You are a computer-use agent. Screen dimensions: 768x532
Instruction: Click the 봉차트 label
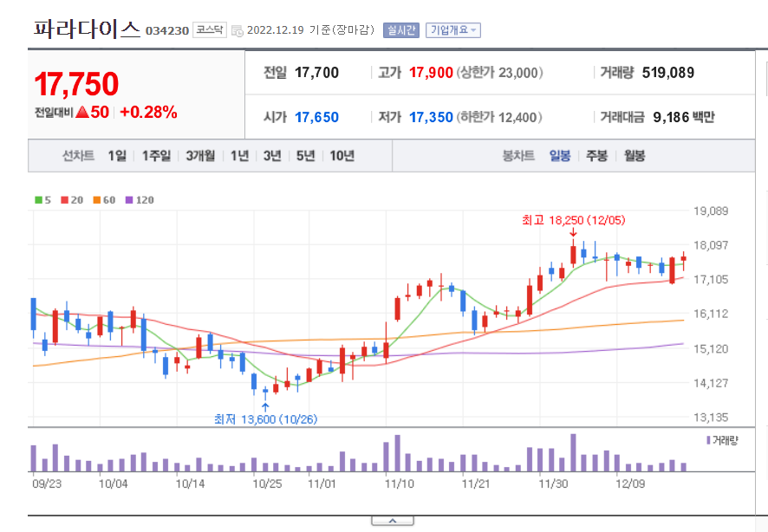coord(518,156)
